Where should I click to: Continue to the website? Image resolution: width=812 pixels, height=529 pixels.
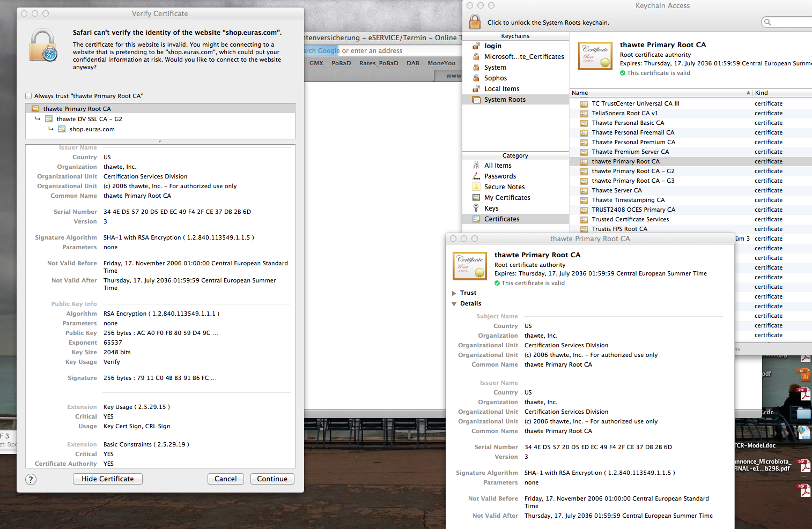[x=272, y=479]
